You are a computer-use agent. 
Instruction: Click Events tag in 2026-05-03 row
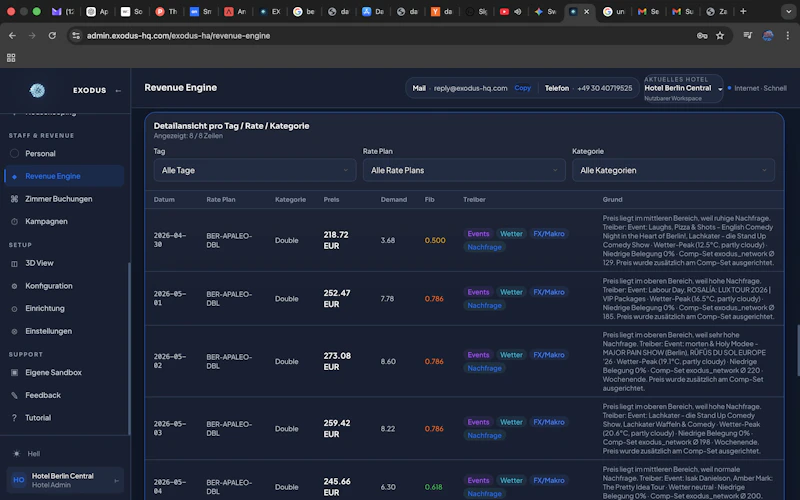point(478,422)
